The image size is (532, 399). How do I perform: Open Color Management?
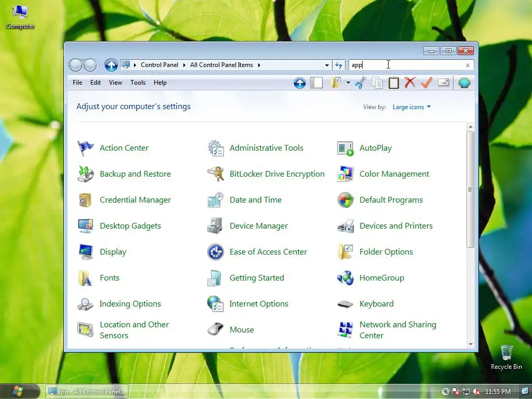pyautogui.click(x=383, y=174)
